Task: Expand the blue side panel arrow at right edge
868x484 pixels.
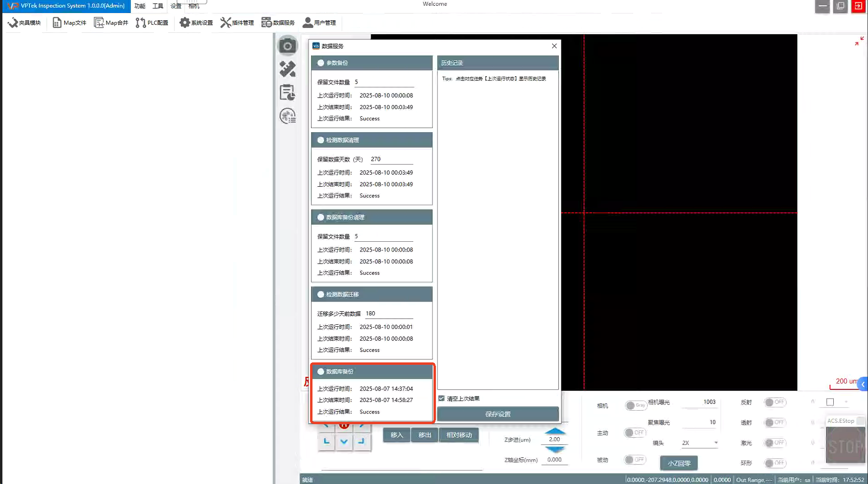Action: coord(863,384)
